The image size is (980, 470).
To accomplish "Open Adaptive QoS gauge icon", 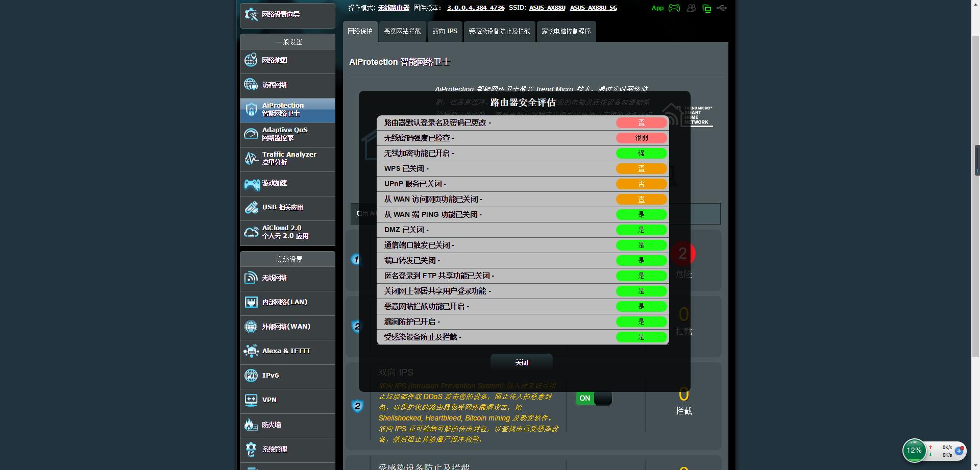I will point(251,134).
